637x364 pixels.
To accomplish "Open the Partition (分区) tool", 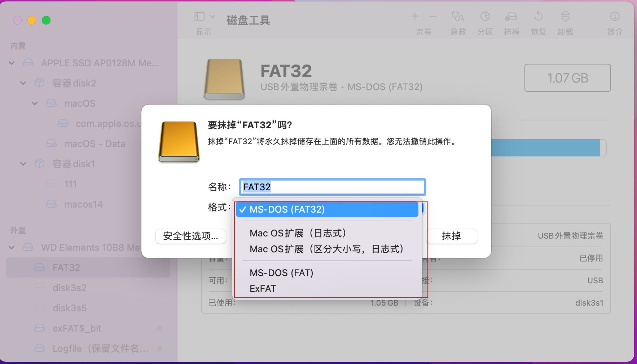I will point(485,22).
